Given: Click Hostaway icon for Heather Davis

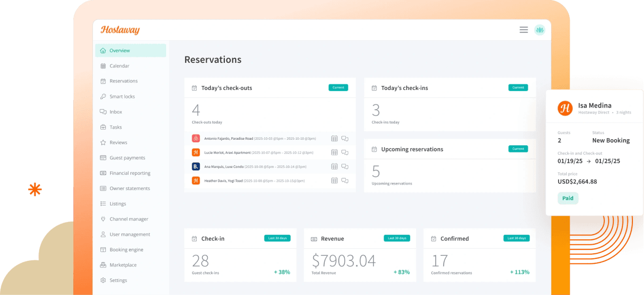Looking at the screenshot, I should [x=196, y=180].
